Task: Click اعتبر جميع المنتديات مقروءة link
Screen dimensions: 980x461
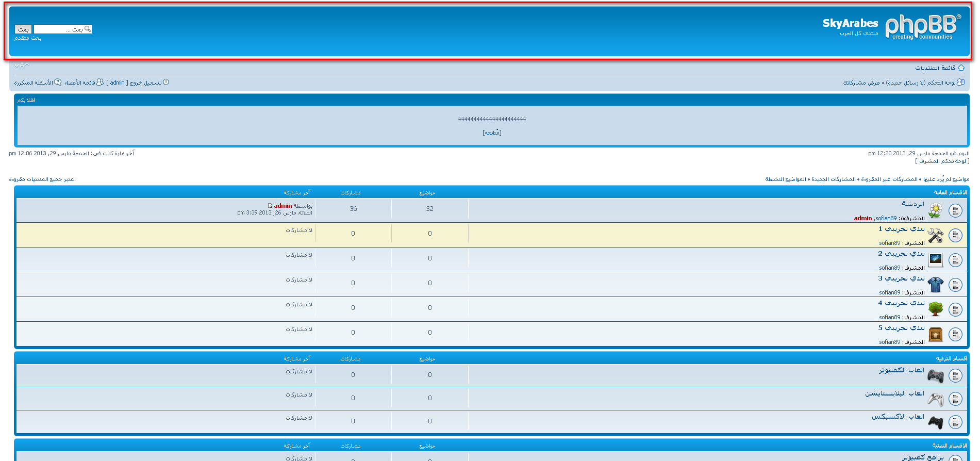Action: coord(42,179)
